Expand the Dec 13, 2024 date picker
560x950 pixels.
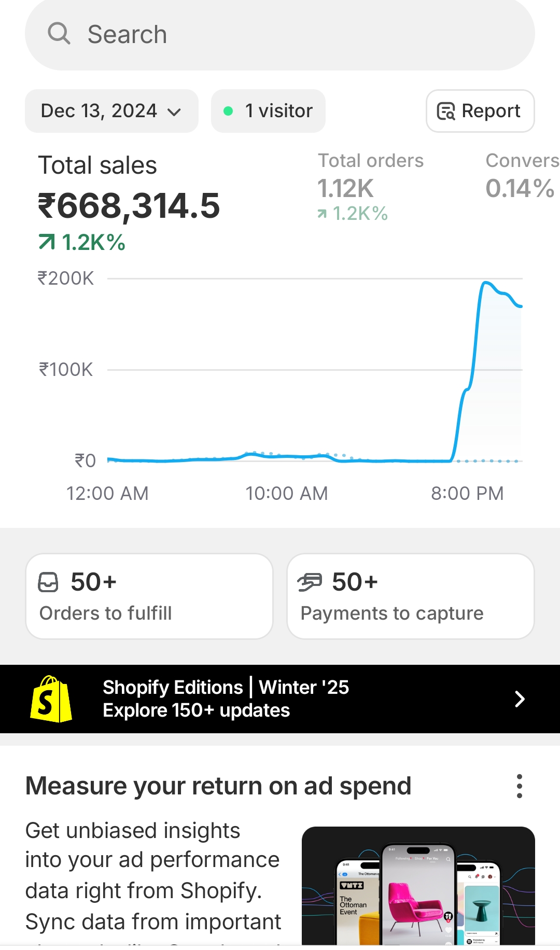pos(111,111)
